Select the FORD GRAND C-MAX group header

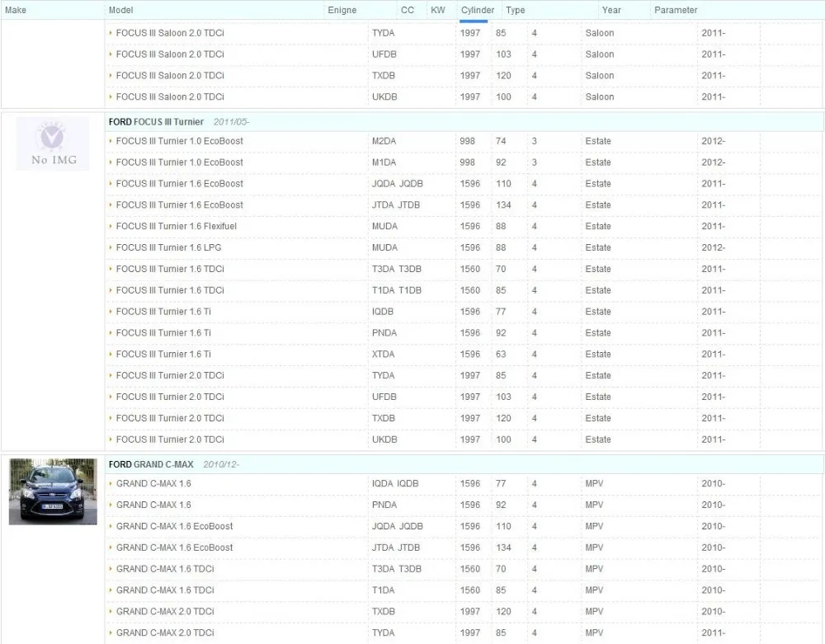(x=464, y=464)
